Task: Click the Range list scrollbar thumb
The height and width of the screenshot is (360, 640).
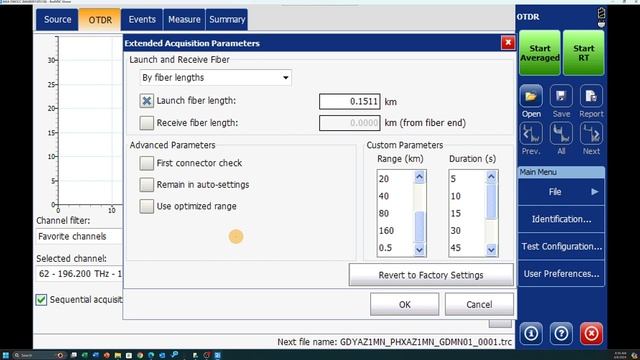Action: [x=419, y=227]
